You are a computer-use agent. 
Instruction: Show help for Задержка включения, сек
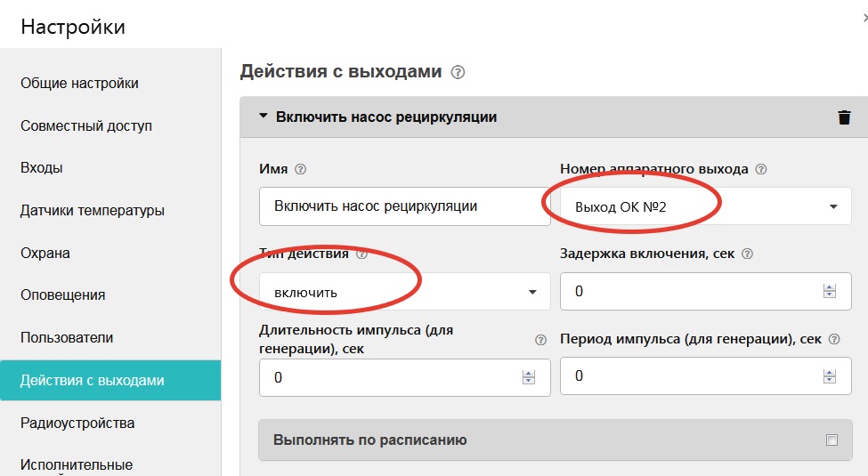(747, 254)
